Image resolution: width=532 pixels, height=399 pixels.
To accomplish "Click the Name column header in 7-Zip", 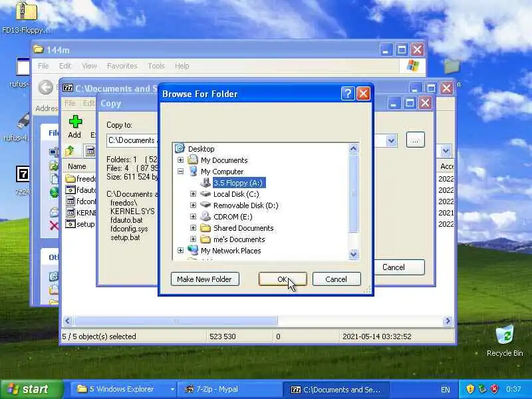I will click(x=77, y=166).
